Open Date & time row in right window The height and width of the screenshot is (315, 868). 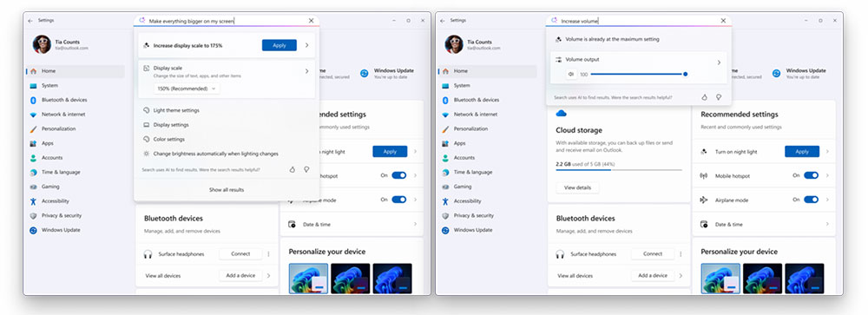tap(764, 224)
